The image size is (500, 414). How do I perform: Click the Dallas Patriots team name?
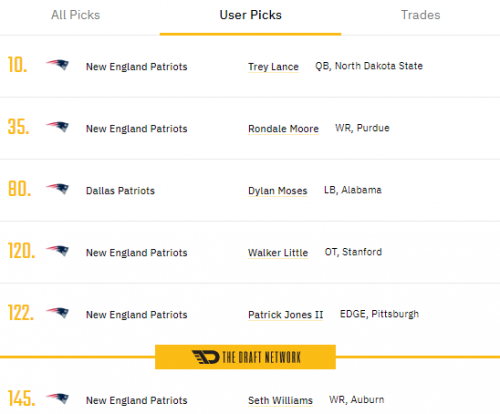tap(120, 191)
